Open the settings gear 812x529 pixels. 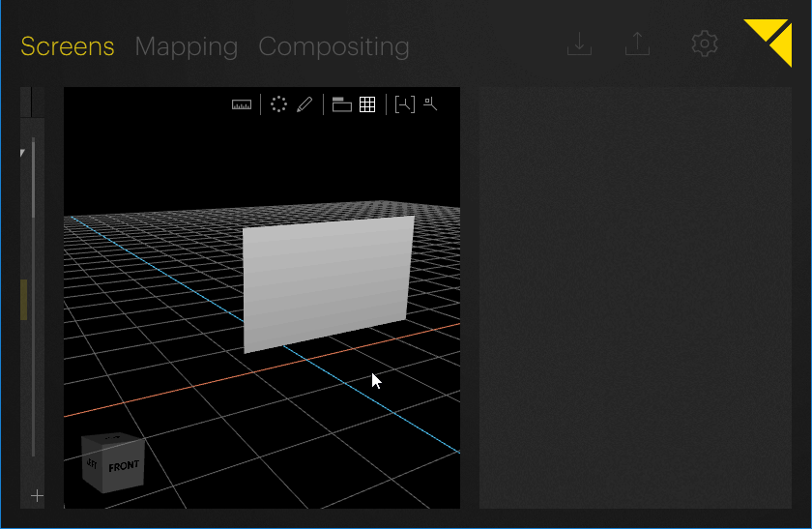(x=705, y=44)
